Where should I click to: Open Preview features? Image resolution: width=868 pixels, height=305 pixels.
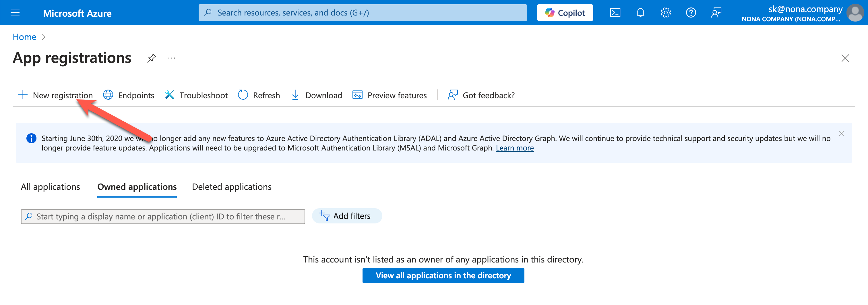pyautogui.click(x=390, y=95)
